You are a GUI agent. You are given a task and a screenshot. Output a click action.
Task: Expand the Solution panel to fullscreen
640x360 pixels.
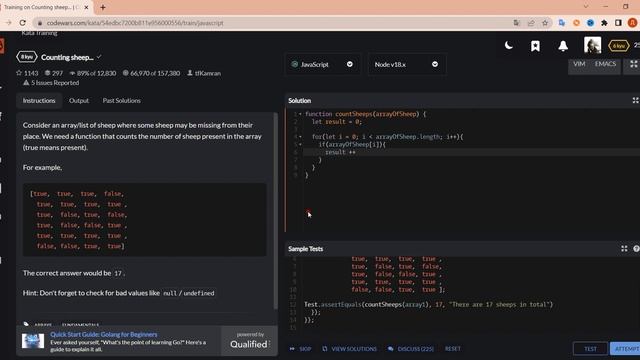(635, 100)
